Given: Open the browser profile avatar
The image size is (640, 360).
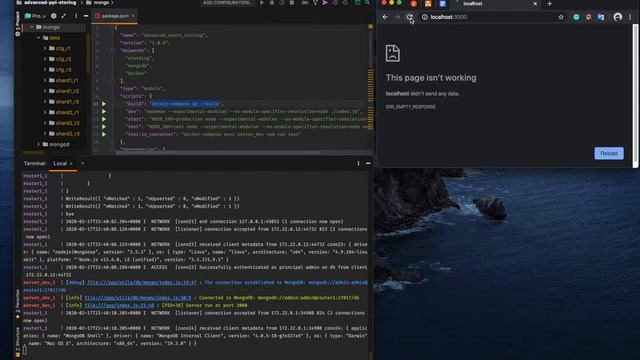Looking at the screenshot, I should pyautogui.click(x=618, y=17).
